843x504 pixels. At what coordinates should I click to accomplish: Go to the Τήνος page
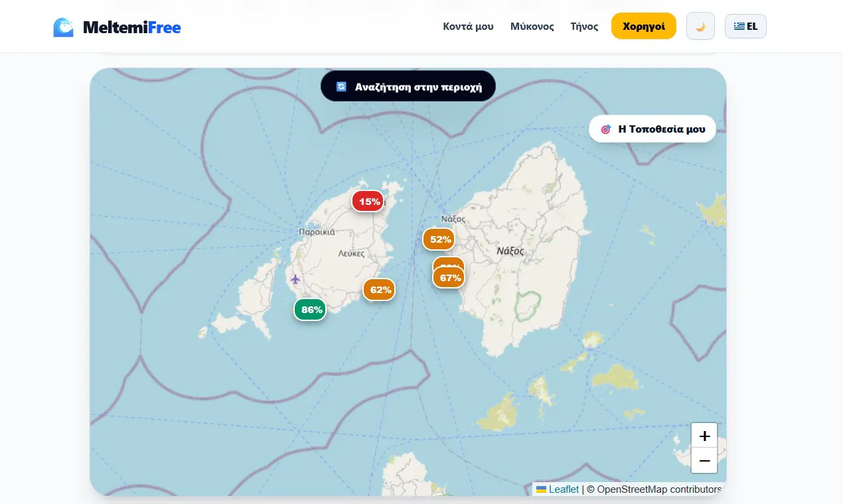(584, 27)
